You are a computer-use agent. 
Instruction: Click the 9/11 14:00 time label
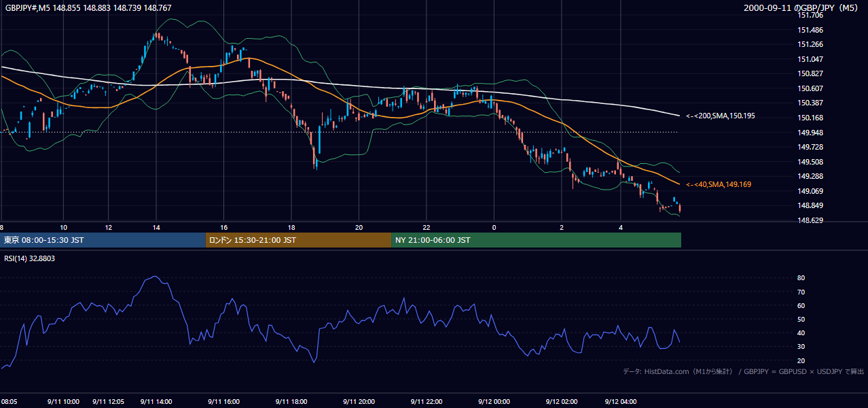point(156,402)
